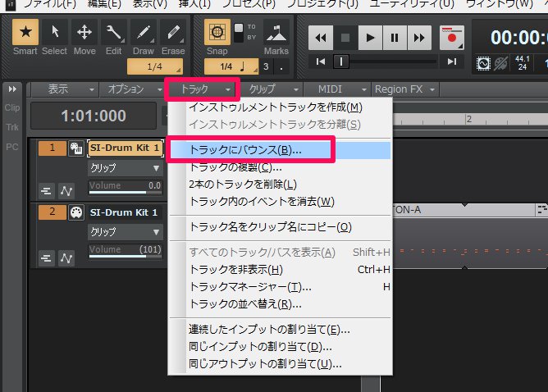Pause playback with Pause button
548x392 pixels.
[x=395, y=38]
